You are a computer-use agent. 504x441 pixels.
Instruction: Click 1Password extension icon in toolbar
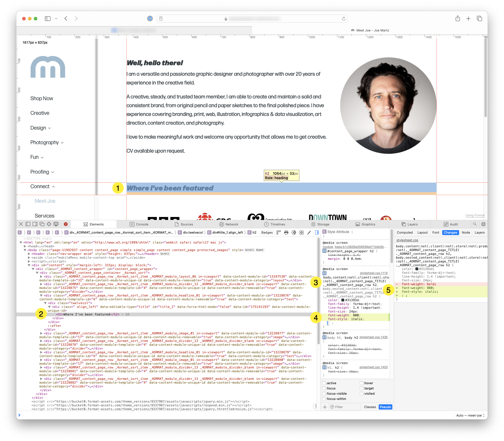[150, 19]
